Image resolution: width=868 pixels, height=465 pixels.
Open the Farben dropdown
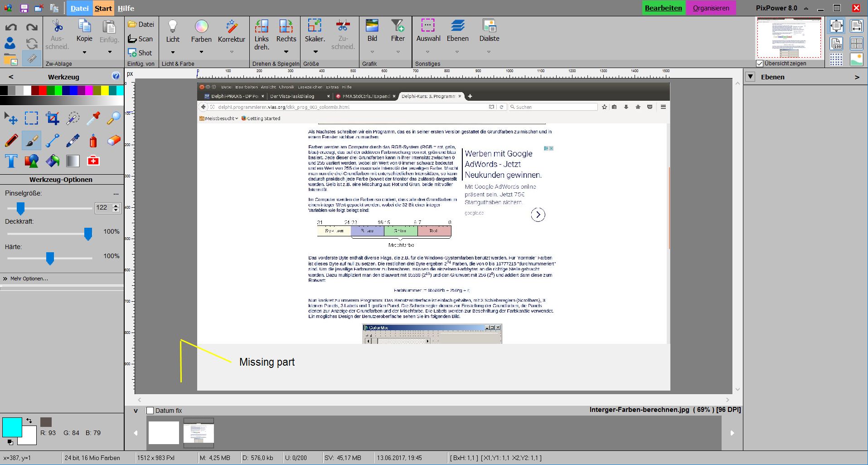[x=201, y=52]
